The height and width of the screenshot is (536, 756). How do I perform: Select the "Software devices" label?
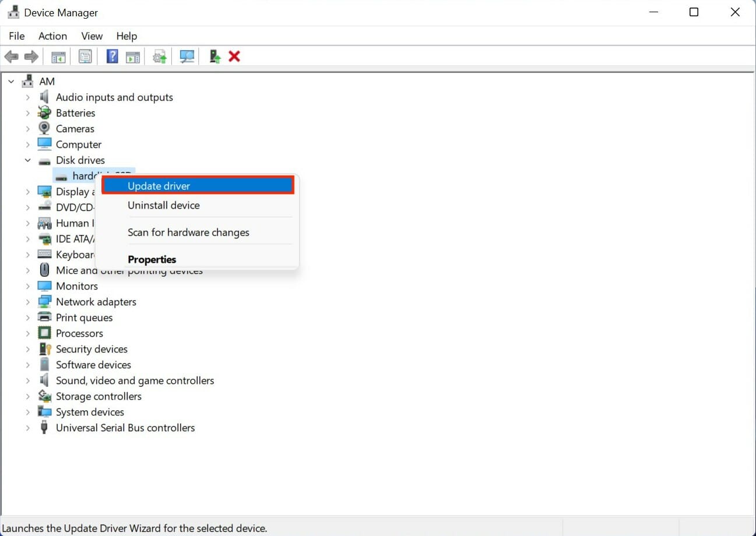[93, 365]
